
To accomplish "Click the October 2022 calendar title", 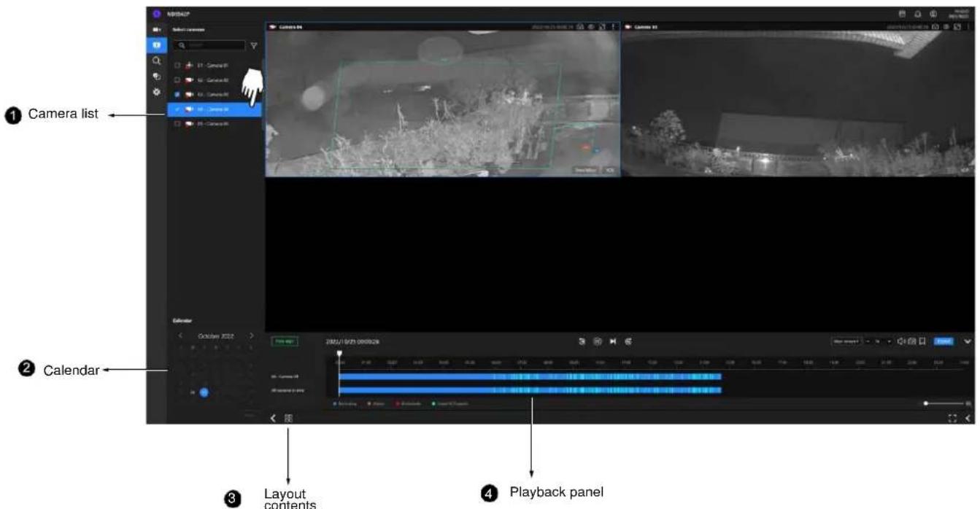I will tap(216, 336).
